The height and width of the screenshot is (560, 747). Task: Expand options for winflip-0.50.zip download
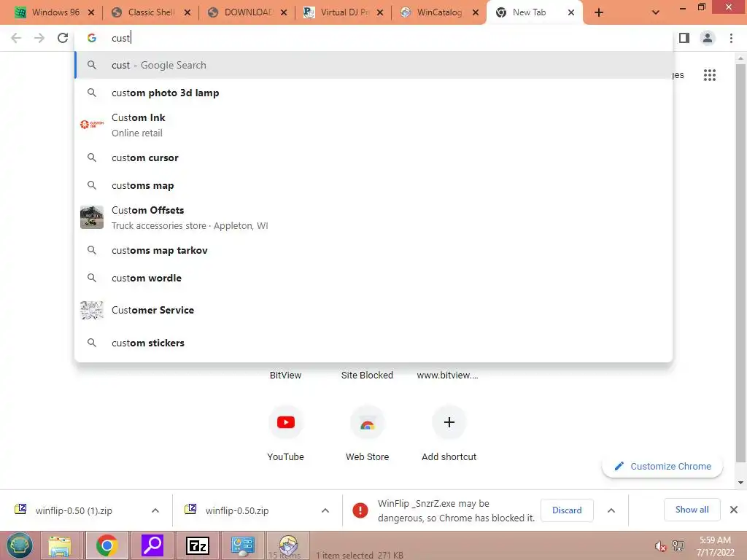325,510
